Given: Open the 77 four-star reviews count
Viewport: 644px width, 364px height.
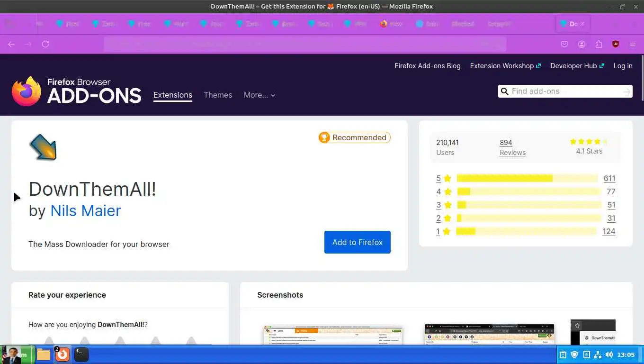Looking at the screenshot, I should tap(611, 192).
